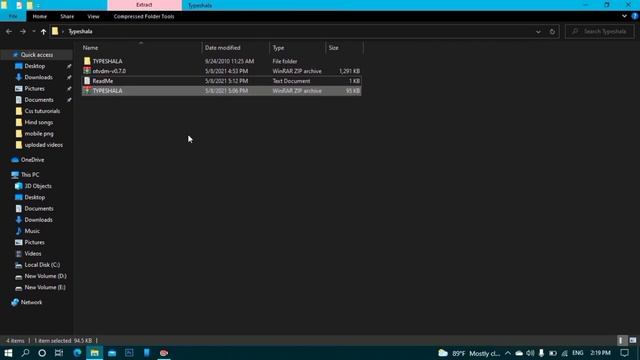This screenshot has height=360, width=640.
Task: Go back with the Back arrow
Action: [9, 31]
